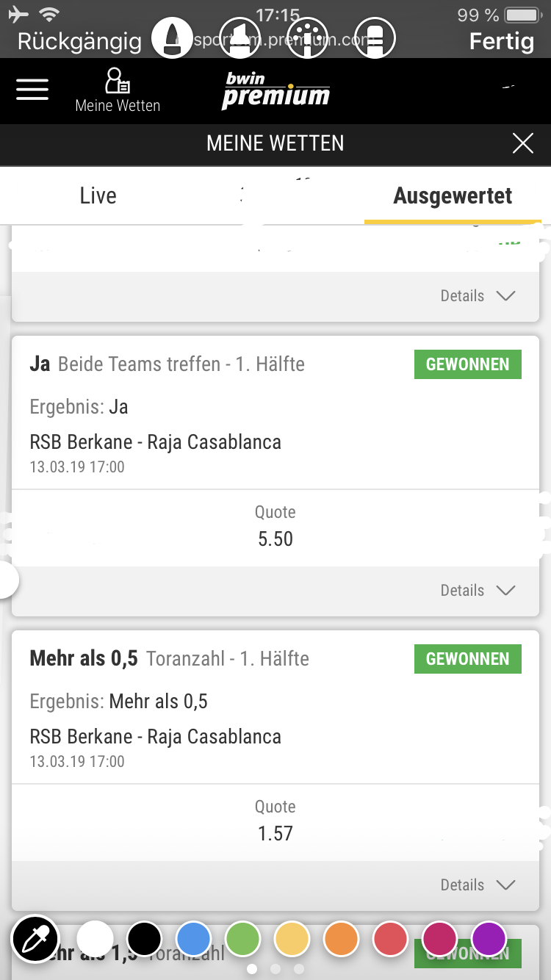Choose the green color swatch

tap(243, 939)
